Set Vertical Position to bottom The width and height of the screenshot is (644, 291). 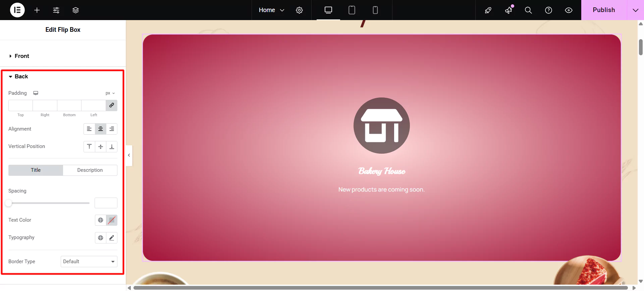point(112,146)
